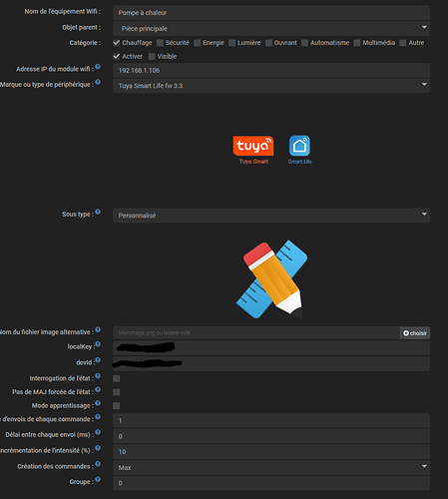
Task: Check the Sécurité category checkbox
Action: pyautogui.click(x=160, y=43)
